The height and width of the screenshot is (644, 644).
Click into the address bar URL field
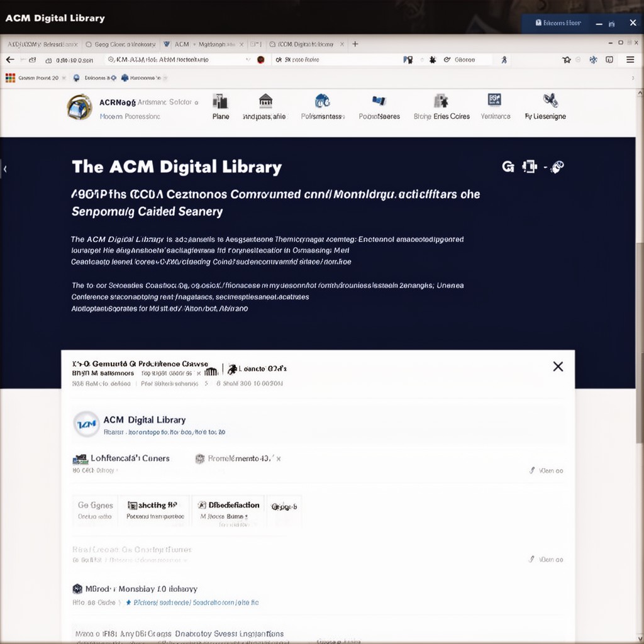tap(177, 60)
